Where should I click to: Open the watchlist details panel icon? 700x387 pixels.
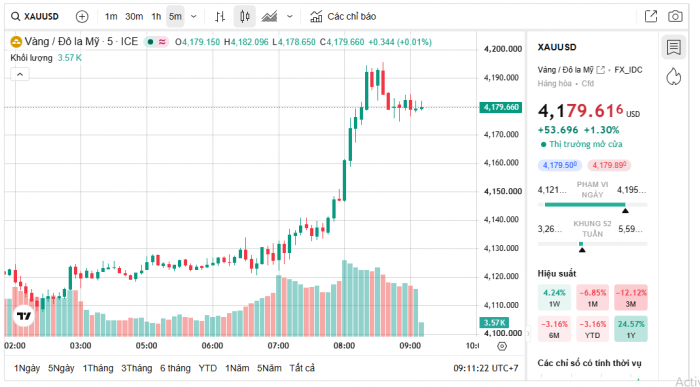[x=673, y=47]
